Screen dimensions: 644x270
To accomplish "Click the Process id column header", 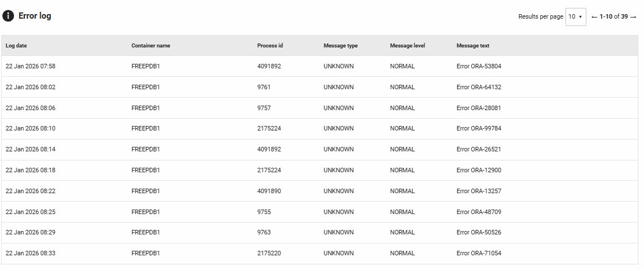I will tap(269, 46).
